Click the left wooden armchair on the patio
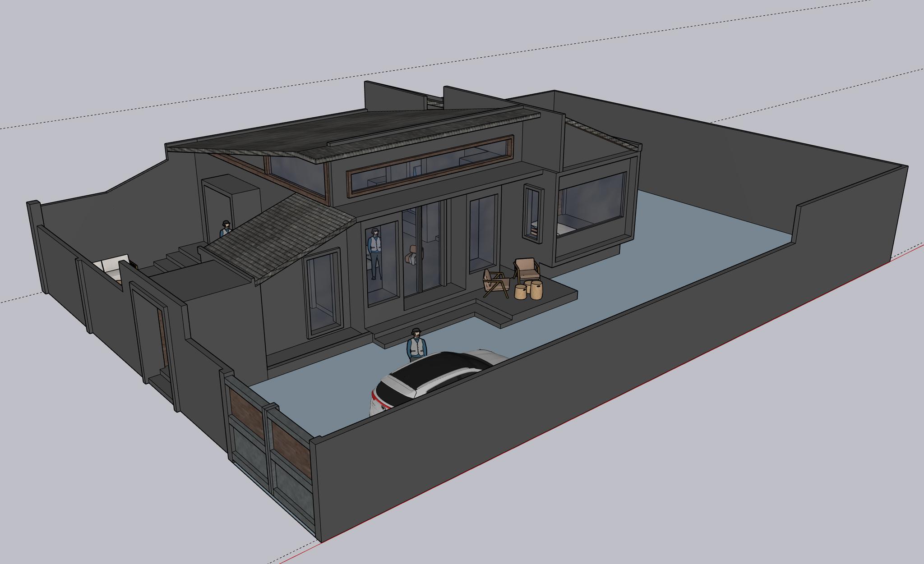 coord(495,283)
